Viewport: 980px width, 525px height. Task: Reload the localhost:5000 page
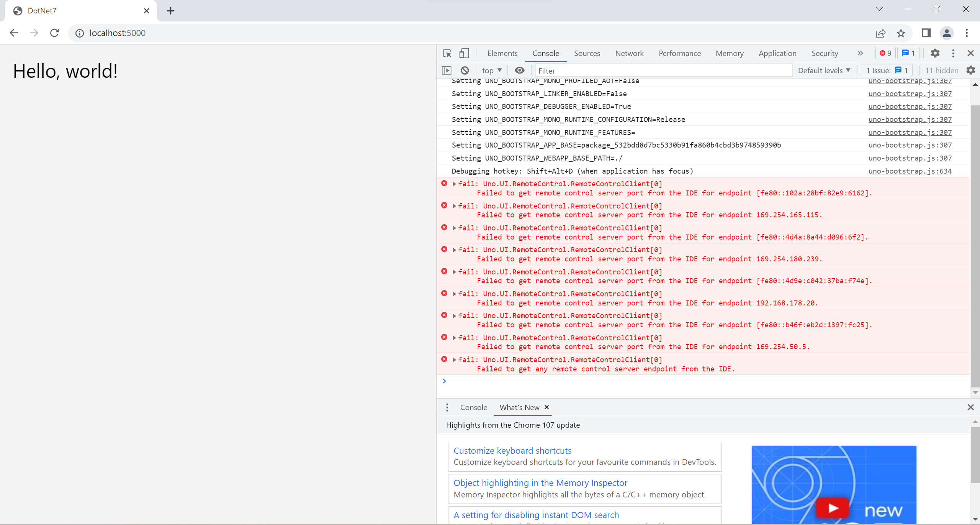coord(54,33)
